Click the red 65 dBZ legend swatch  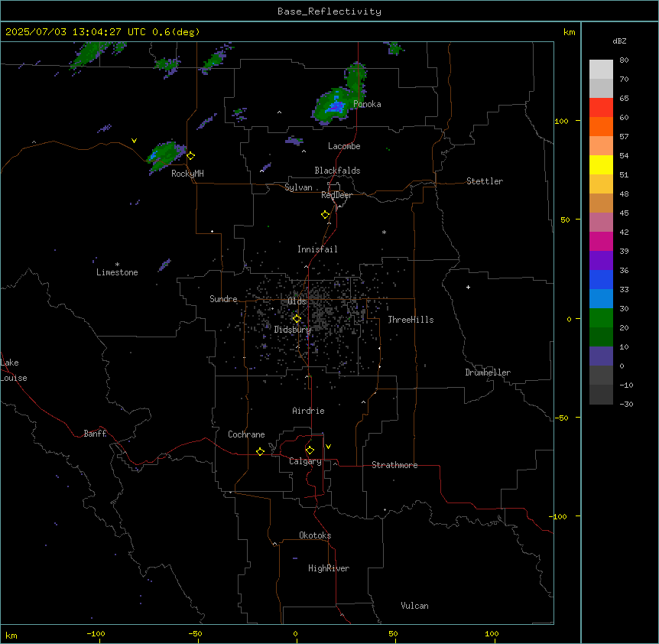(601, 107)
